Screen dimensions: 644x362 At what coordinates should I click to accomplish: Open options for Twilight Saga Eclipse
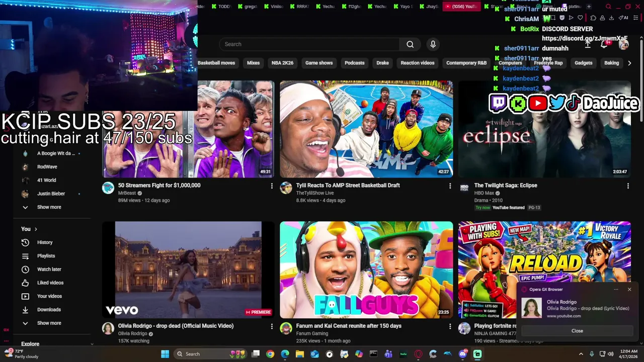pos(628,186)
